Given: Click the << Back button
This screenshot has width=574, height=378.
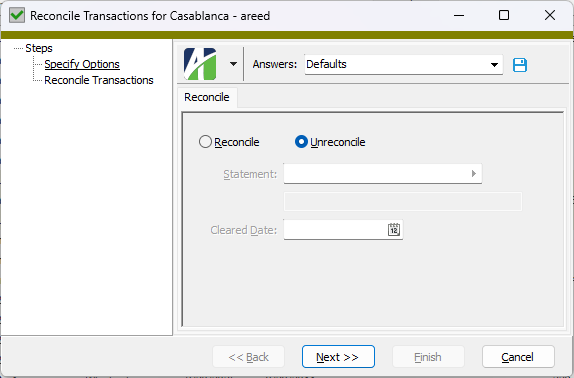Looking at the screenshot, I should pyautogui.click(x=249, y=356).
